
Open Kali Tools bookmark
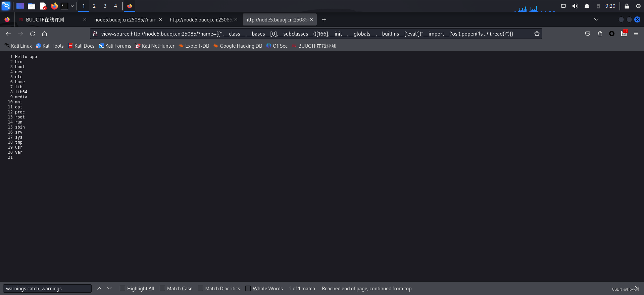tap(50, 46)
